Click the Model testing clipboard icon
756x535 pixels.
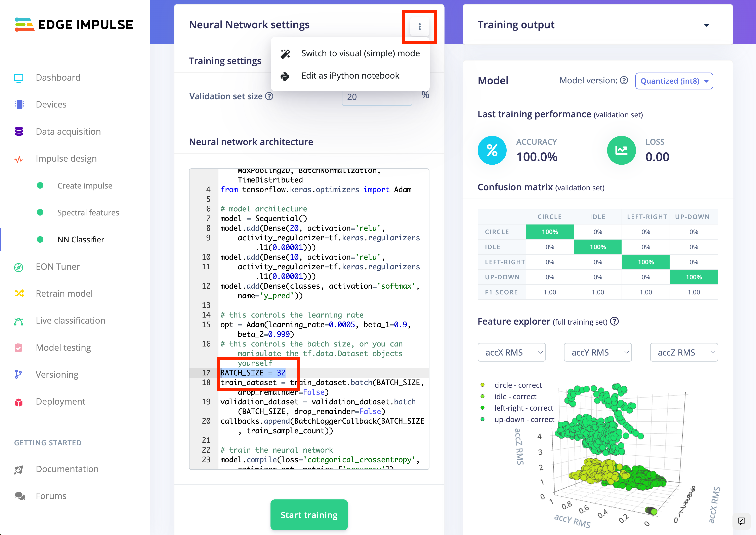tap(18, 347)
